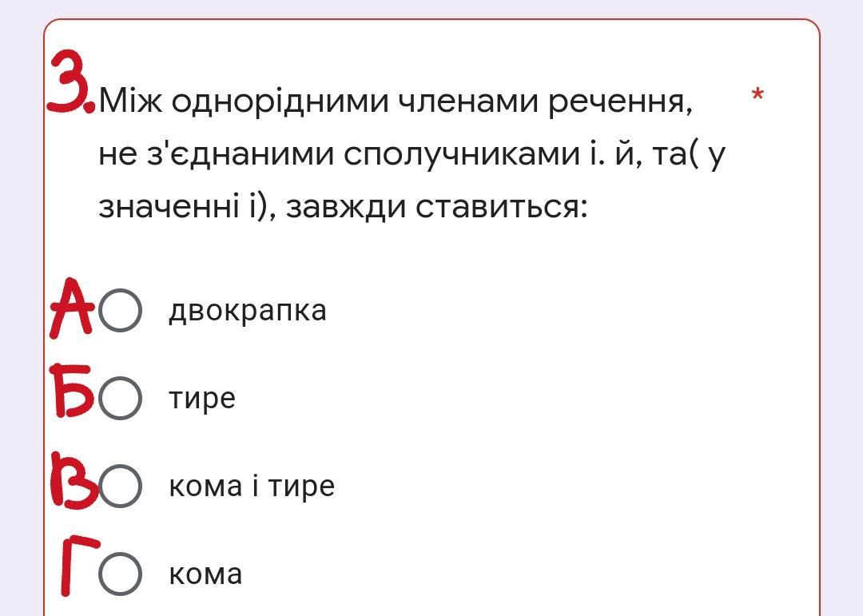The width and height of the screenshot is (863, 616).
Task: Choose the "тире" radio button
Action: 120,398
